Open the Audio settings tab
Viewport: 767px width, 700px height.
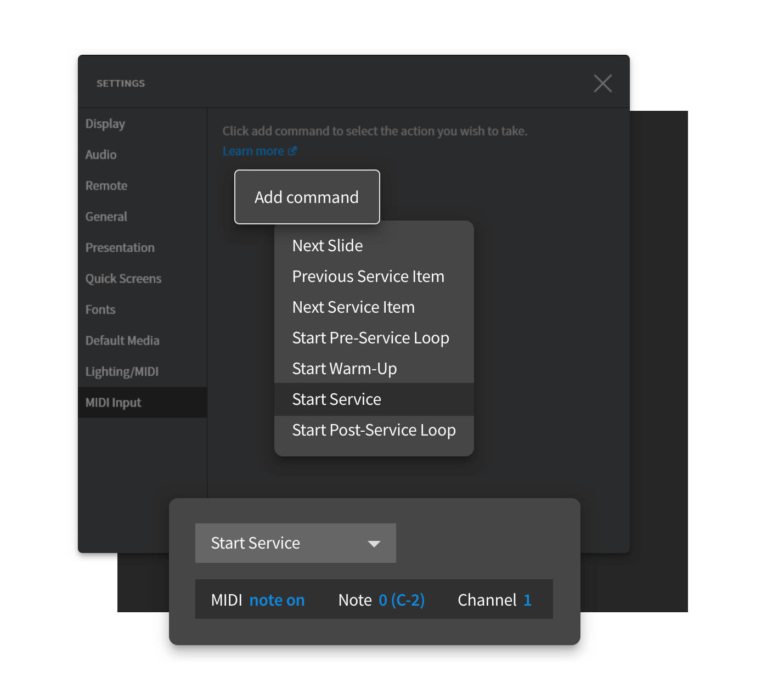[143, 155]
